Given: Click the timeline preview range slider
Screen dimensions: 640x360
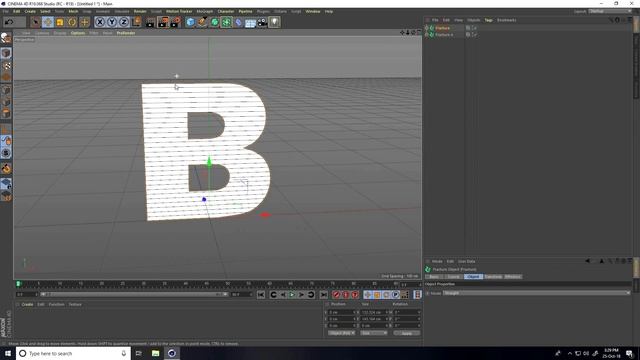Looking at the screenshot, I should pos(134,294).
